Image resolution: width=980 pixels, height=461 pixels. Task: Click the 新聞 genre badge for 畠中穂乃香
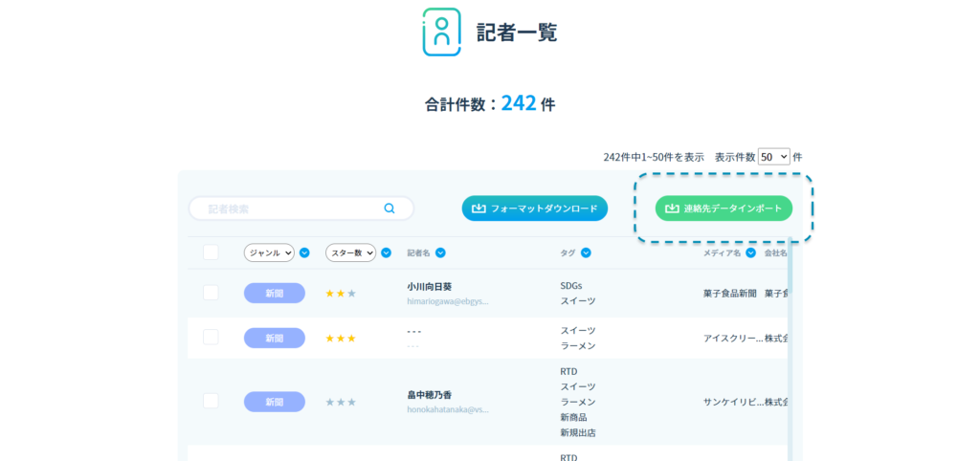[275, 402]
